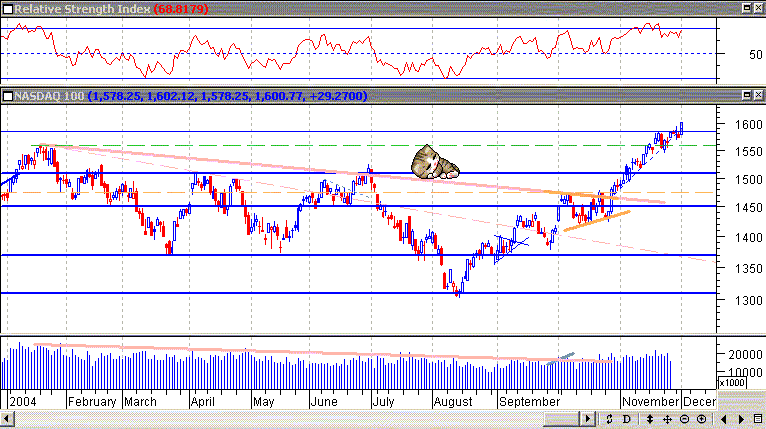Click the 'D' daily periodicity button
The width and height of the screenshot is (766, 429).
click(626, 419)
